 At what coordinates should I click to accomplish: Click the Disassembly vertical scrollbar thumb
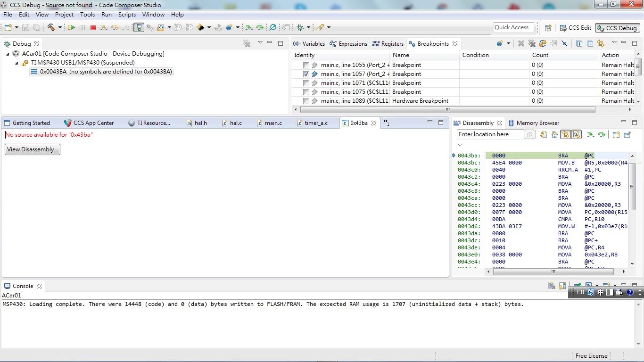pos(633,186)
